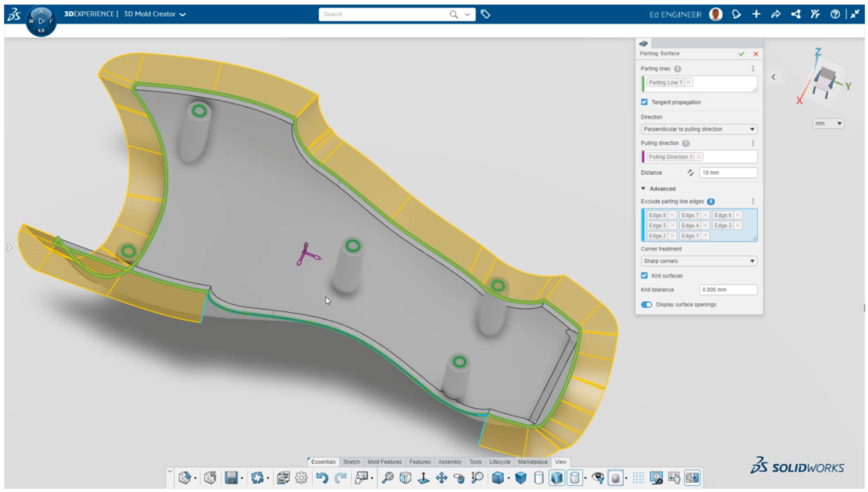Select the notifications bell icon
868x492 pixels.
pyautogui.click(x=737, y=14)
